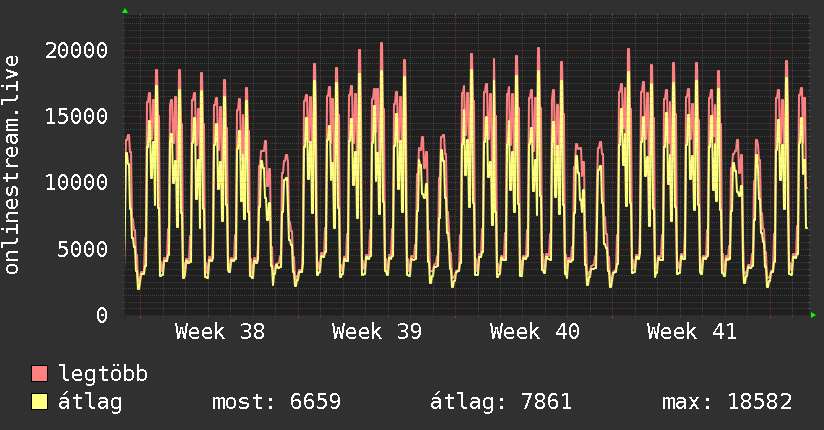Click the 15000 y-axis label
This screenshot has height=430, width=824.
pyautogui.click(x=76, y=116)
